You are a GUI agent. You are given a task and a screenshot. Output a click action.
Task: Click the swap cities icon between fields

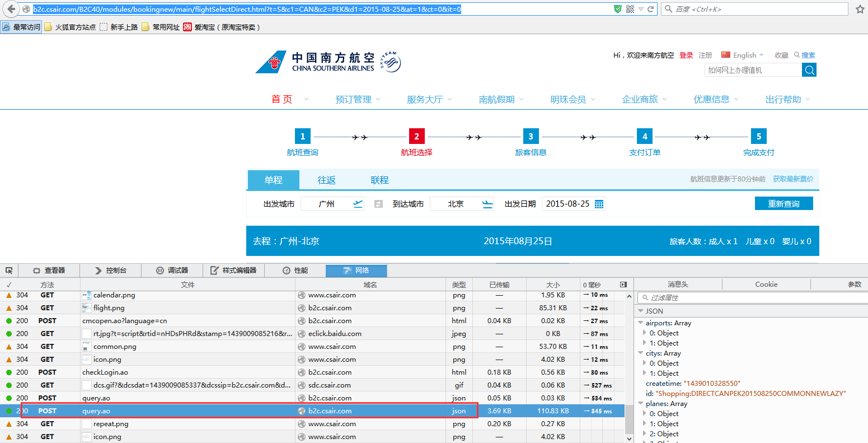point(378,204)
